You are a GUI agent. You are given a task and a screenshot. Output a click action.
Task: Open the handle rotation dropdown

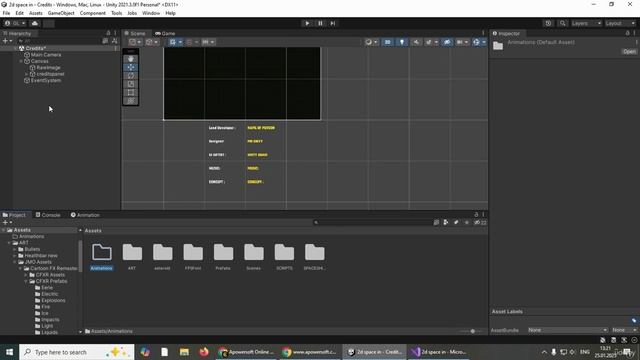[x=152, y=42]
